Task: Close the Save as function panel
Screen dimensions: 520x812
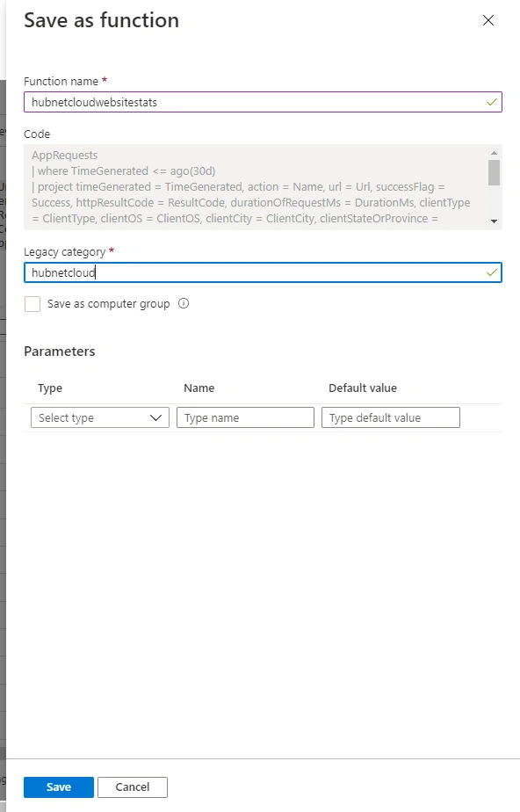Action: [487, 20]
